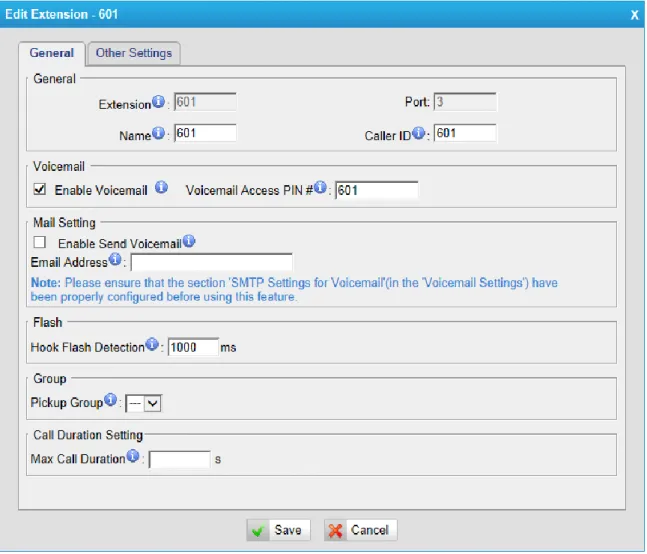Click the info icon beside Name label
Screen dimensions: 647x554
click(x=158, y=133)
